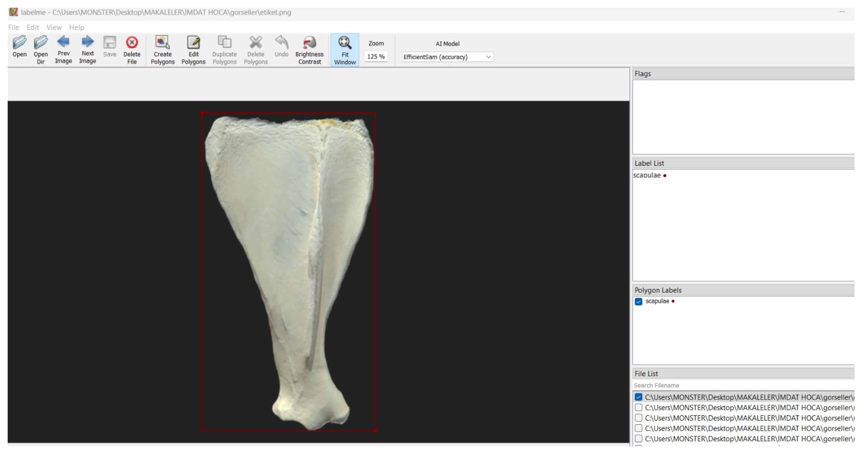
Task: Click the Zoom 125 % field
Action: coord(376,57)
